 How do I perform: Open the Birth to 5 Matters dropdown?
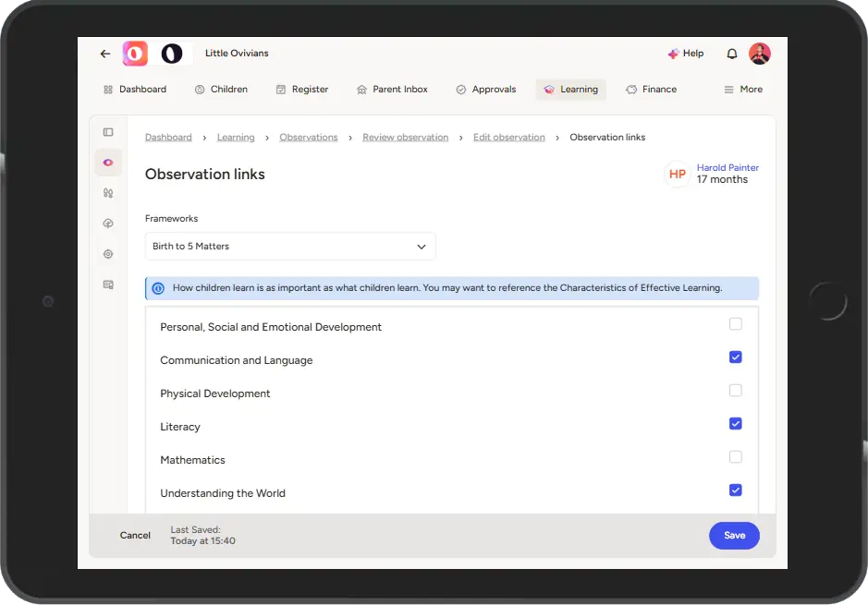[x=290, y=247]
